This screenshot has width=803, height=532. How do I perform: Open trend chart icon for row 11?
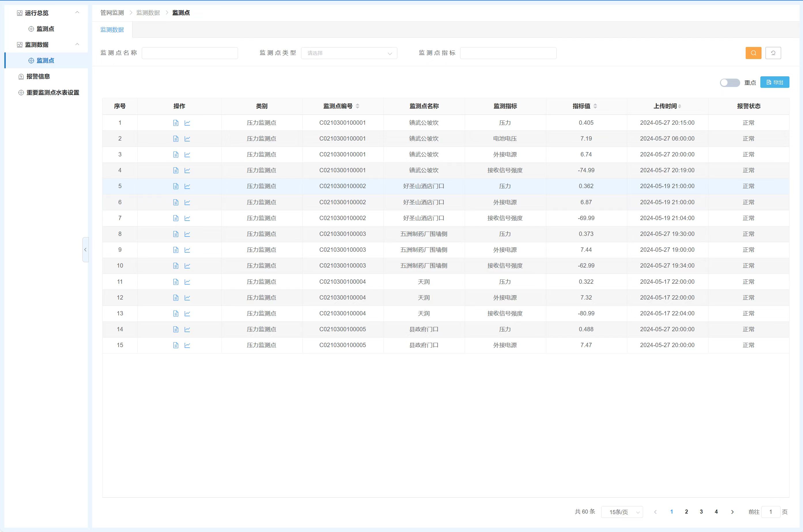coord(187,282)
